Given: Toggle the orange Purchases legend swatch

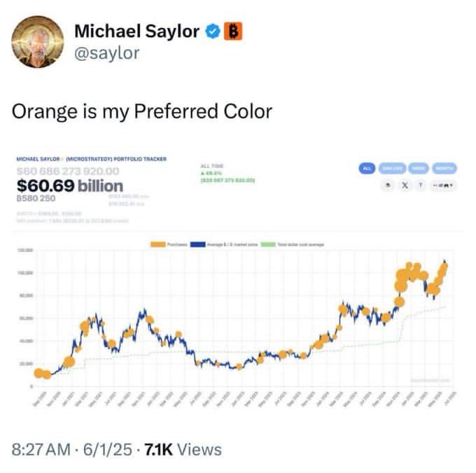Looking at the screenshot, I should (x=158, y=244).
